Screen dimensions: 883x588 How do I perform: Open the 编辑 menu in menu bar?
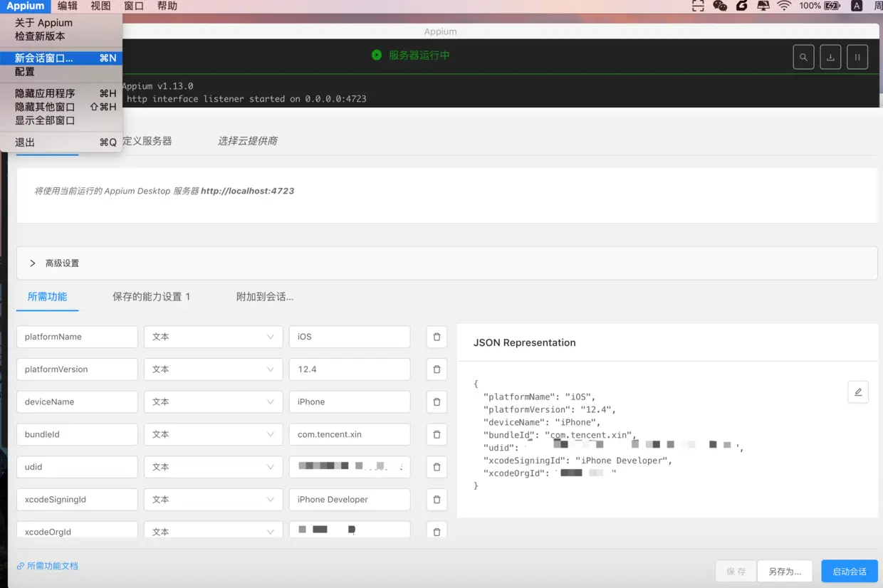pos(68,6)
